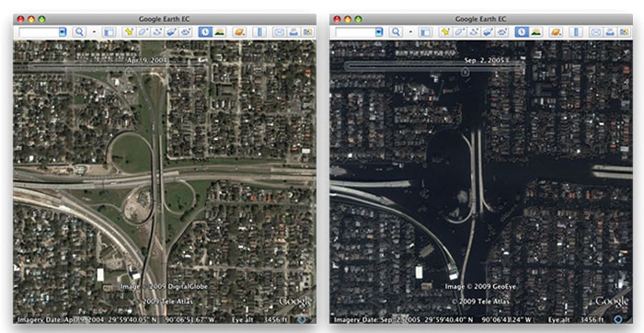Click the time slider thumb under Sep 2, 2005
The width and height of the screenshot is (644, 333).
click(x=465, y=73)
